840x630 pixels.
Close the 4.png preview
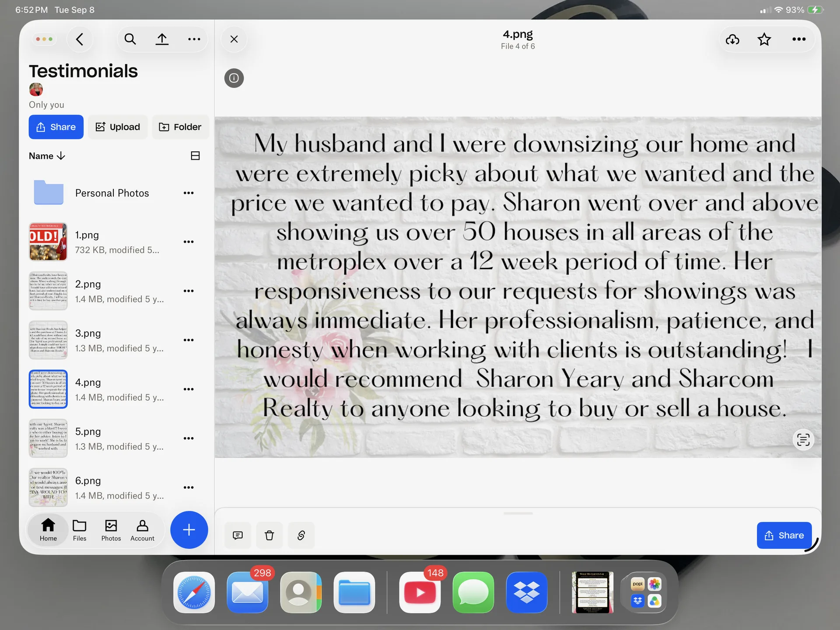[234, 39]
